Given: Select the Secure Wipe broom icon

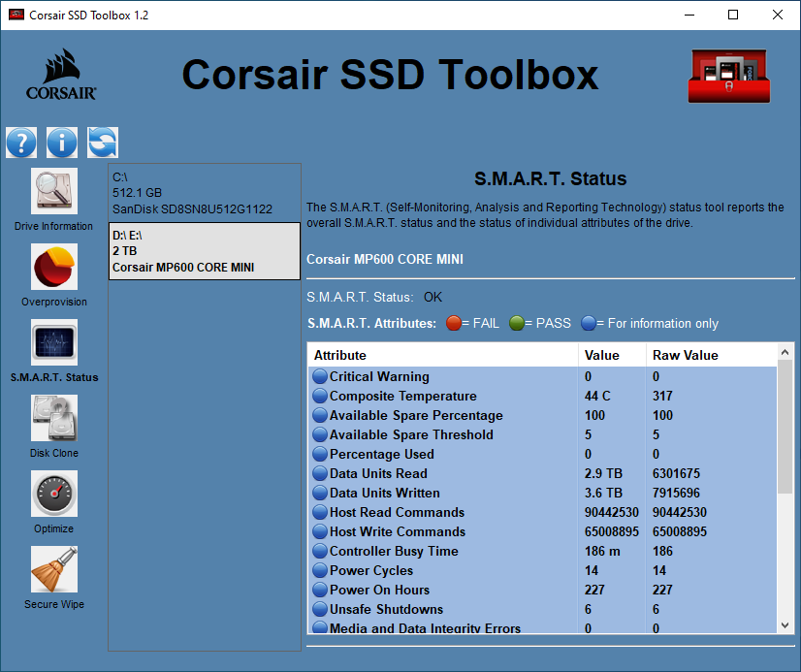Looking at the screenshot, I should tap(54, 570).
